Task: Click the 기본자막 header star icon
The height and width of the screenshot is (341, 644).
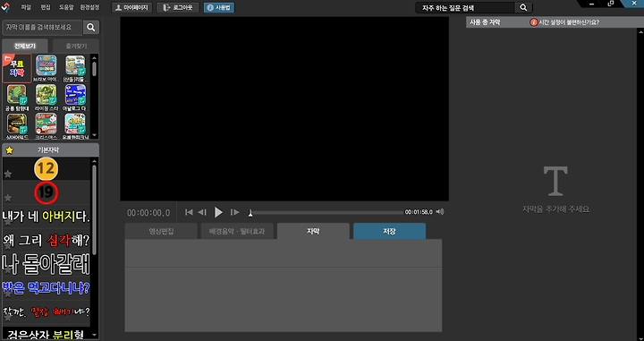Action: pos(9,150)
